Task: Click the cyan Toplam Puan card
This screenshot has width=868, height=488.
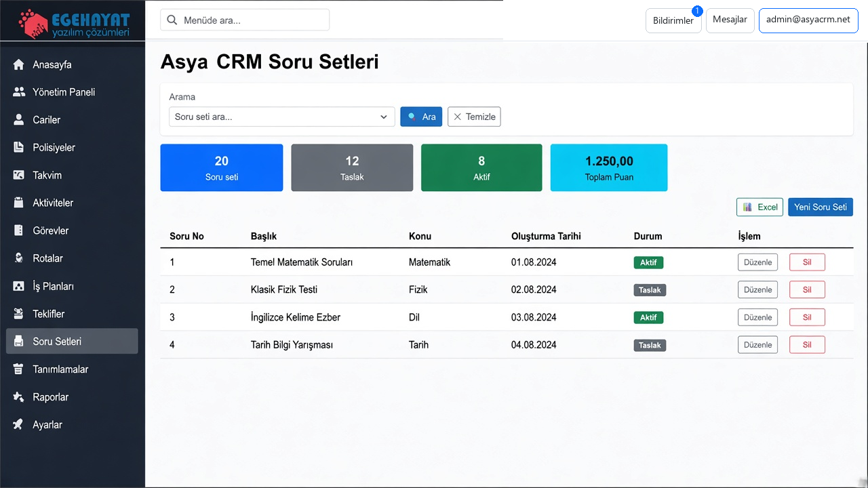Action: coord(609,167)
